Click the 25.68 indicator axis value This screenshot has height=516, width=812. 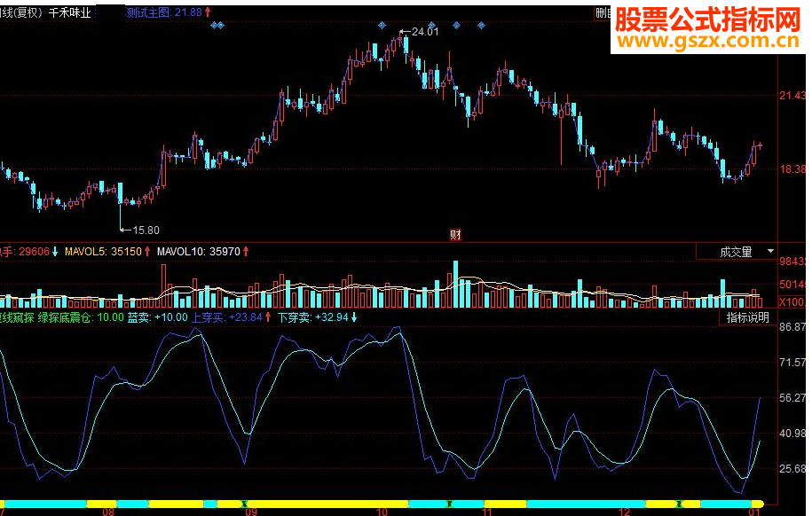[792, 469]
